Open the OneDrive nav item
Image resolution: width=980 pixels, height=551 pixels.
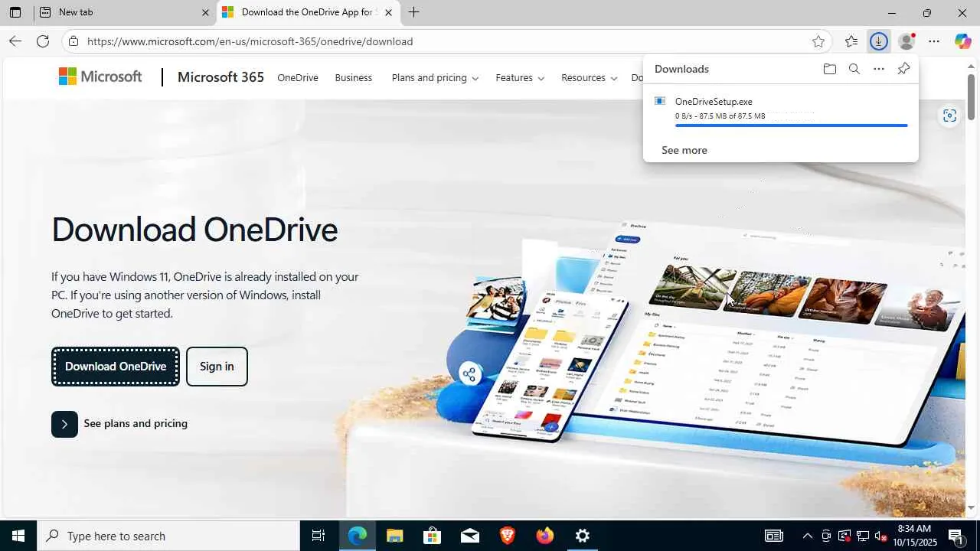pos(297,77)
